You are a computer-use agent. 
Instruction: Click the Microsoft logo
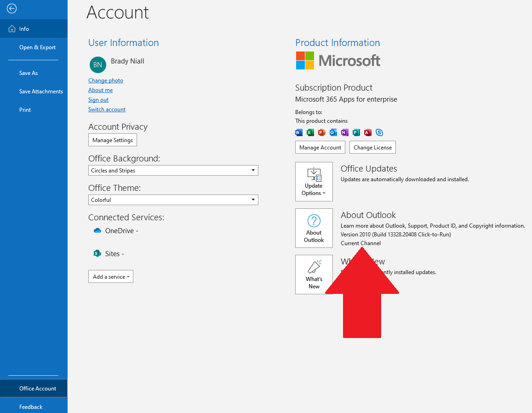pos(338,61)
